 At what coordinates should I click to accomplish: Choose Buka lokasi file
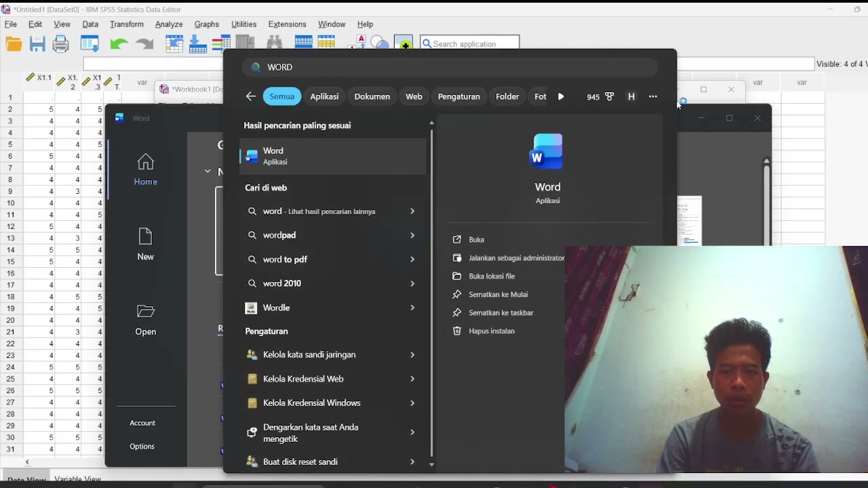pyautogui.click(x=492, y=276)
